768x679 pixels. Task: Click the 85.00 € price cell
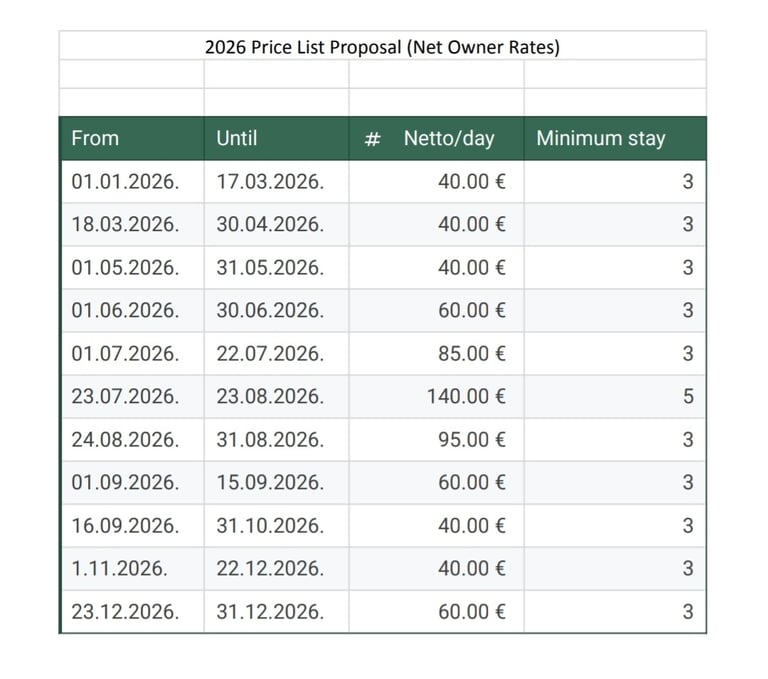pos(472,354)
